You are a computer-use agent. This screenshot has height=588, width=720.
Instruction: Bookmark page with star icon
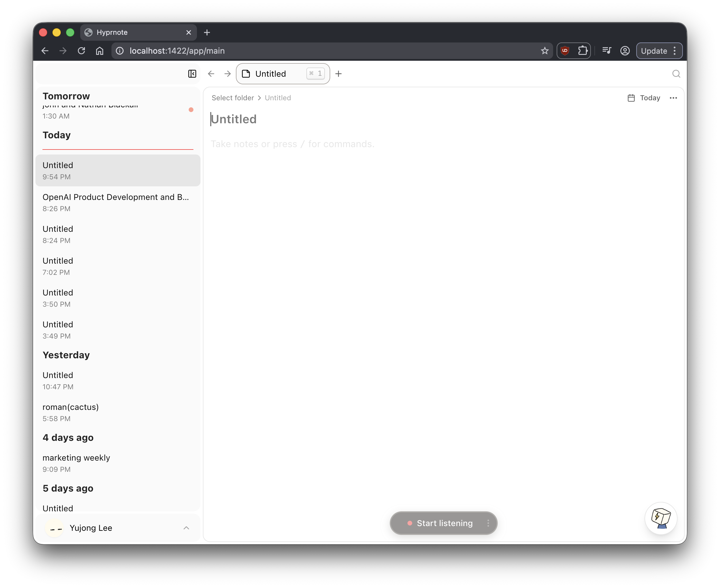(x=545, y=51)
